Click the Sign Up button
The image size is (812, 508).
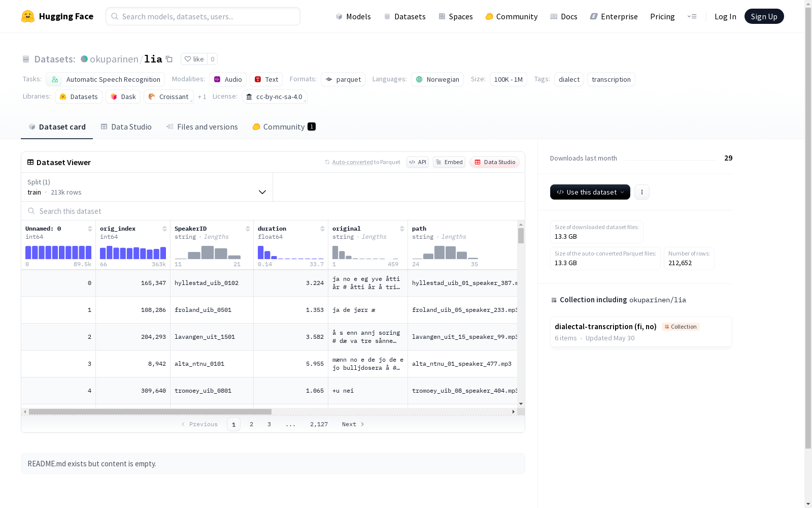764,16
